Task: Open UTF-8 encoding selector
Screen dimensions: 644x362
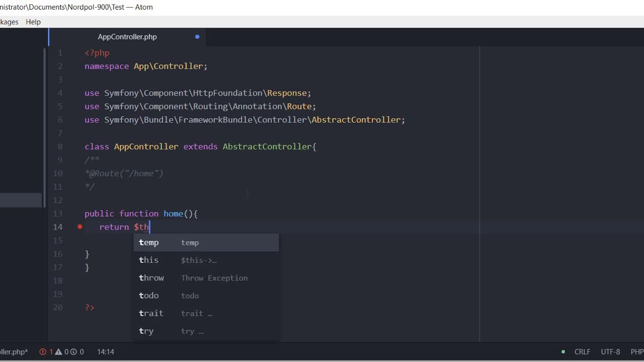Action: tap(610, 352)
